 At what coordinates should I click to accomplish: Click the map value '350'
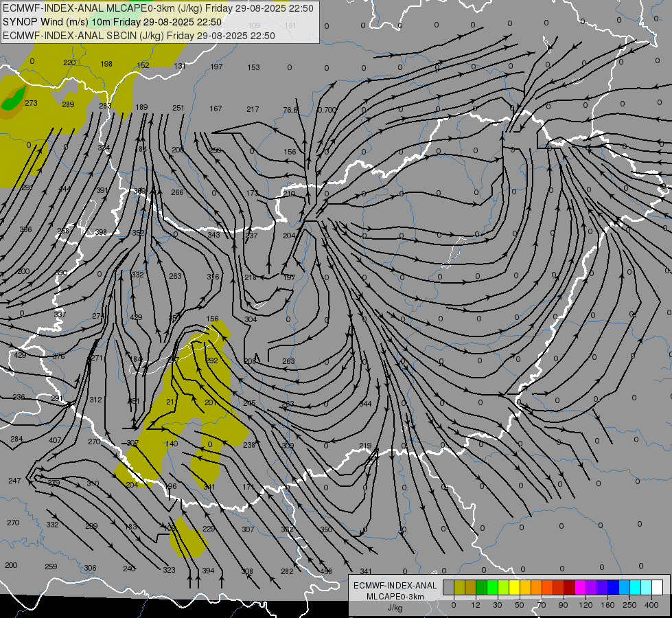click(x=326, y=529)
